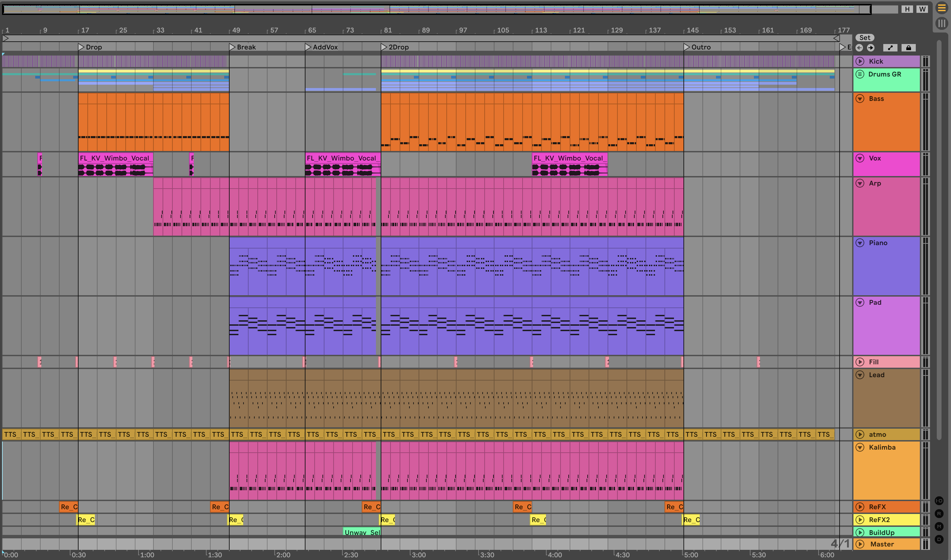951x560 pixels.
Task: Toggle the Returns section R button
Action: point(939,514)
